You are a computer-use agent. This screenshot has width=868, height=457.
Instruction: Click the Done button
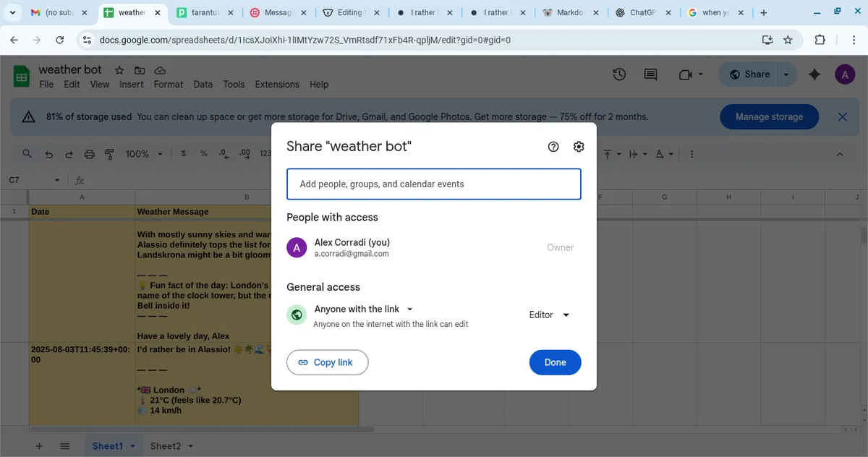pyautogui.click(x=555, y=362)
